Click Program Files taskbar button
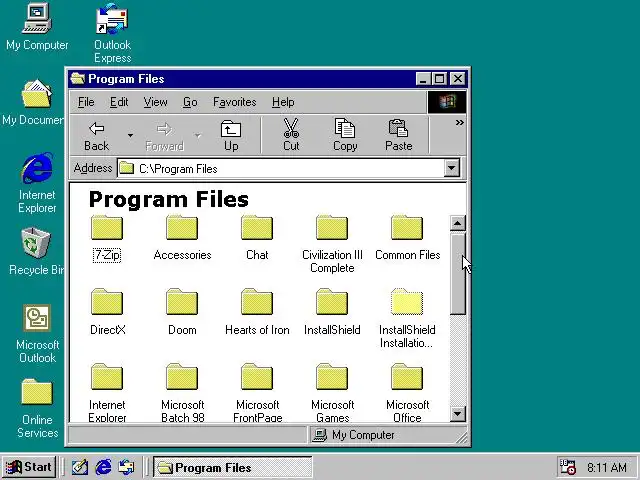Screen dimensions: 640x480 coord(233,467)
